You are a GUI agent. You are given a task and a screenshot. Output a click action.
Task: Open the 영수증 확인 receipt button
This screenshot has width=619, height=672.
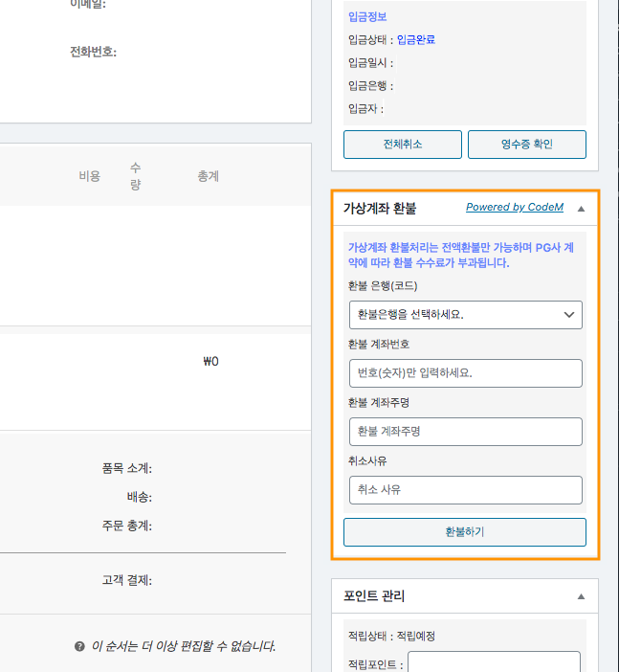527,145
